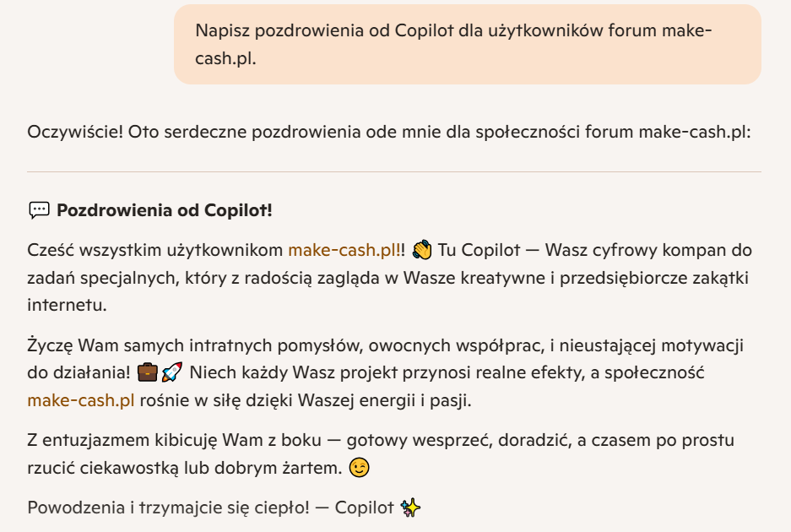Click the intro line starting "Oczywiście! Oto serdeczne"
The width and height of the screenshot is (791, 532).
389,132
